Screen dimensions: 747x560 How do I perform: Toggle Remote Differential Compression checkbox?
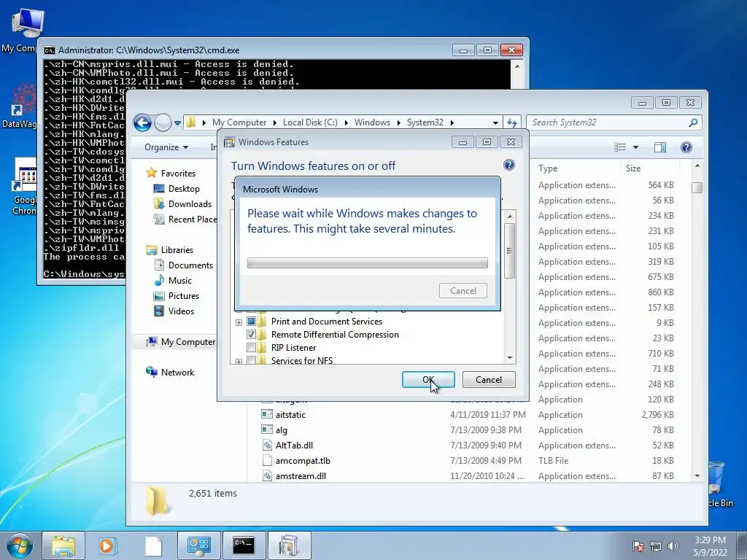click(x=251, y=334)
